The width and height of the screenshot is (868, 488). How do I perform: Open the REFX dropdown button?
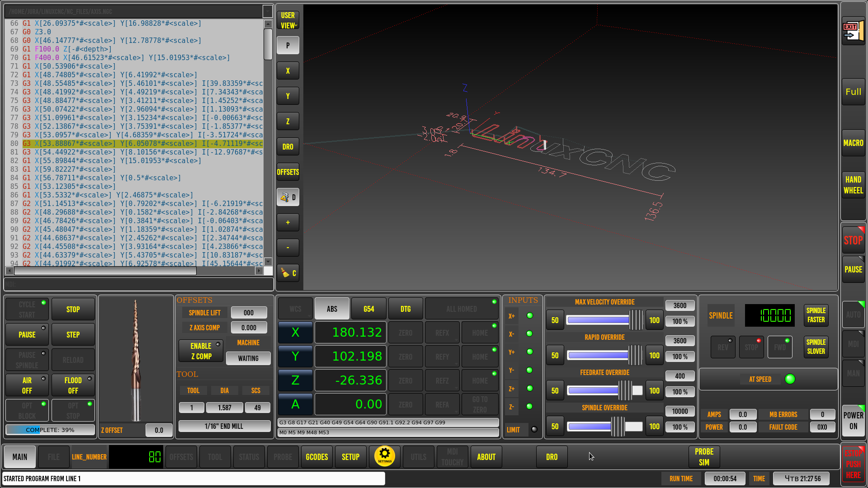[x=442, y=333]
